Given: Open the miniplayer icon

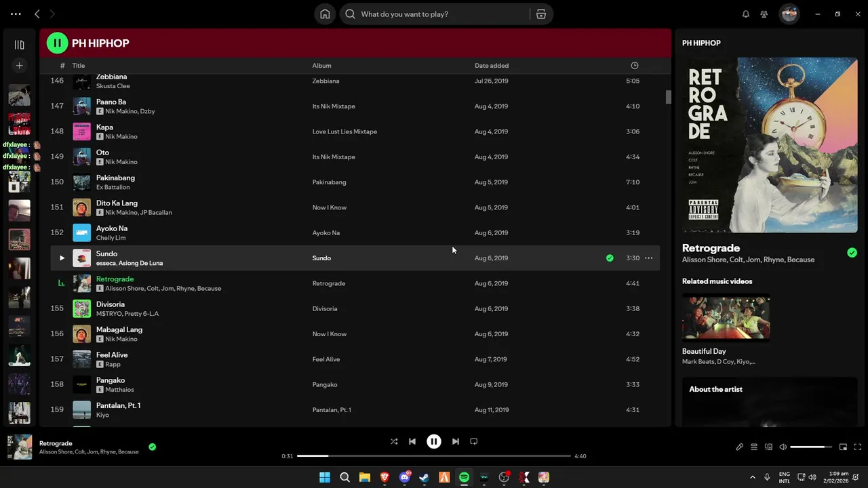Looking at the screenshot, I should pyautogui.click(x=843, y=447).
